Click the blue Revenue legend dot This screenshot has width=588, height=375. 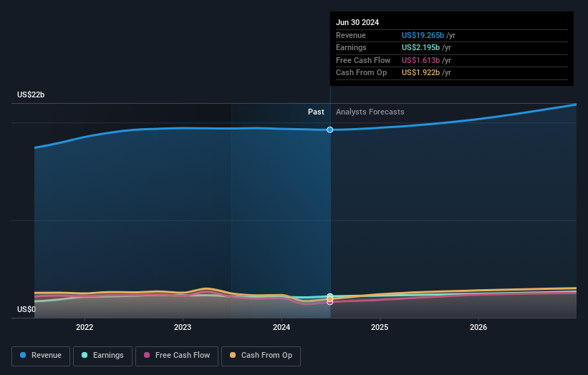pyautogui.click(x=23, y=355)
